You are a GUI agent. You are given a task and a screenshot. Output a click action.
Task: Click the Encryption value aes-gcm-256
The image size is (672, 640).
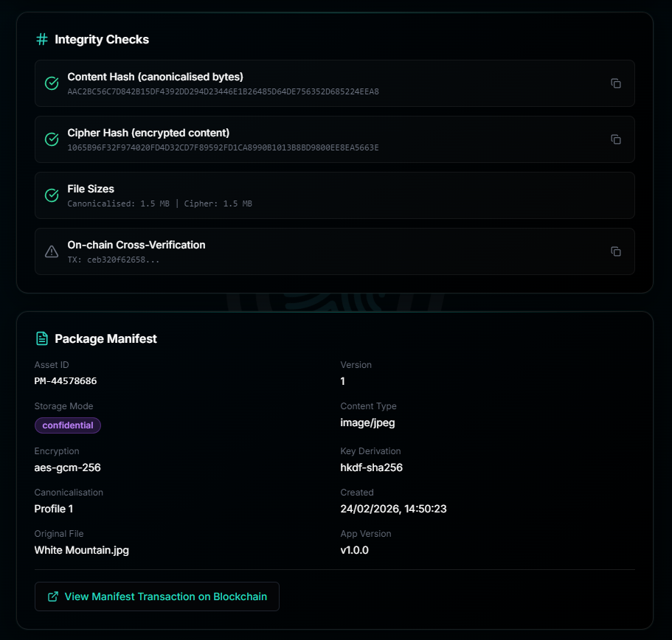(67, 467)
